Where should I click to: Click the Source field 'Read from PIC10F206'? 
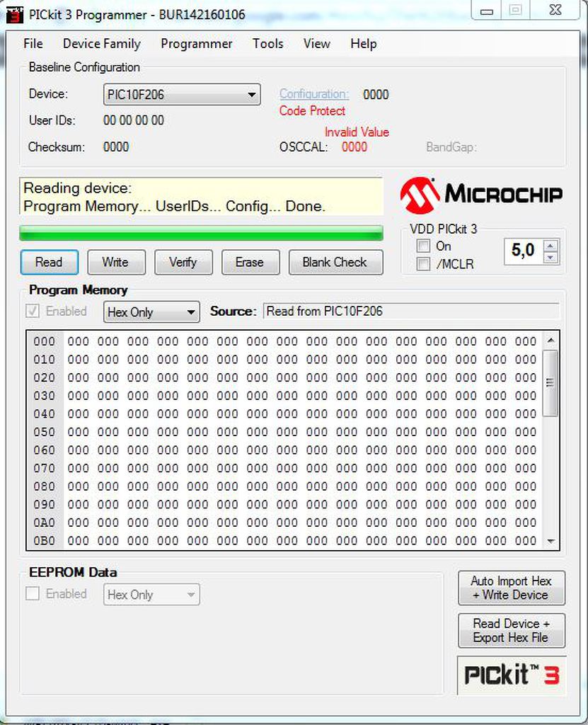[x=411, y=312]
